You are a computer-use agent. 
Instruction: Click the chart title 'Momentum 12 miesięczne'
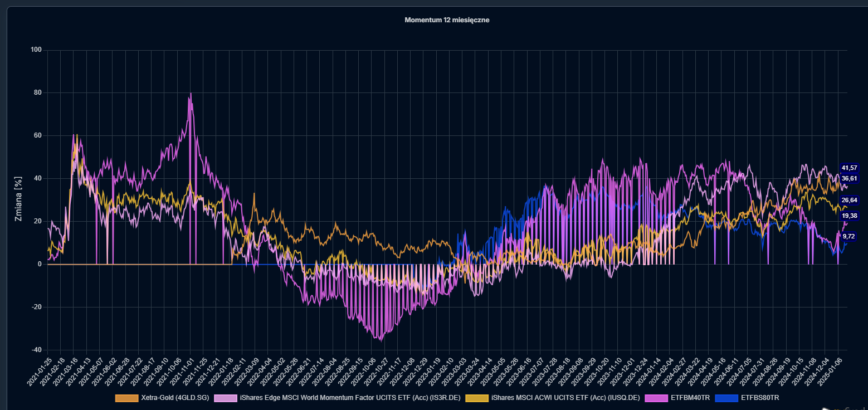tap(447, 20)
